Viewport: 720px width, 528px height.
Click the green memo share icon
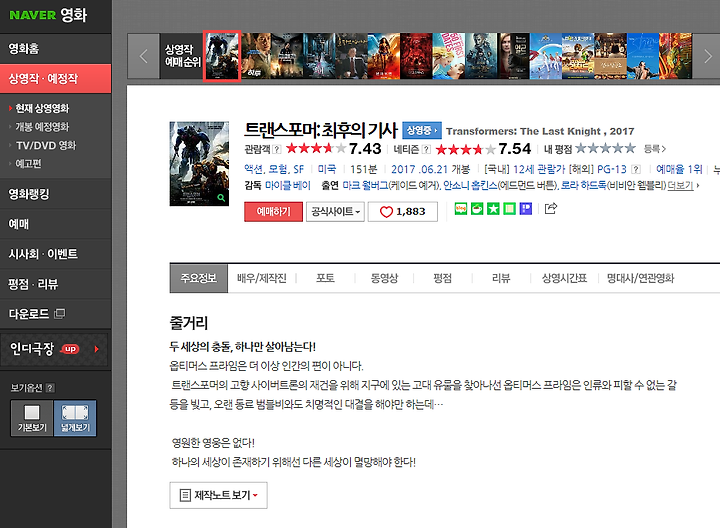click(x=509, y=209)
